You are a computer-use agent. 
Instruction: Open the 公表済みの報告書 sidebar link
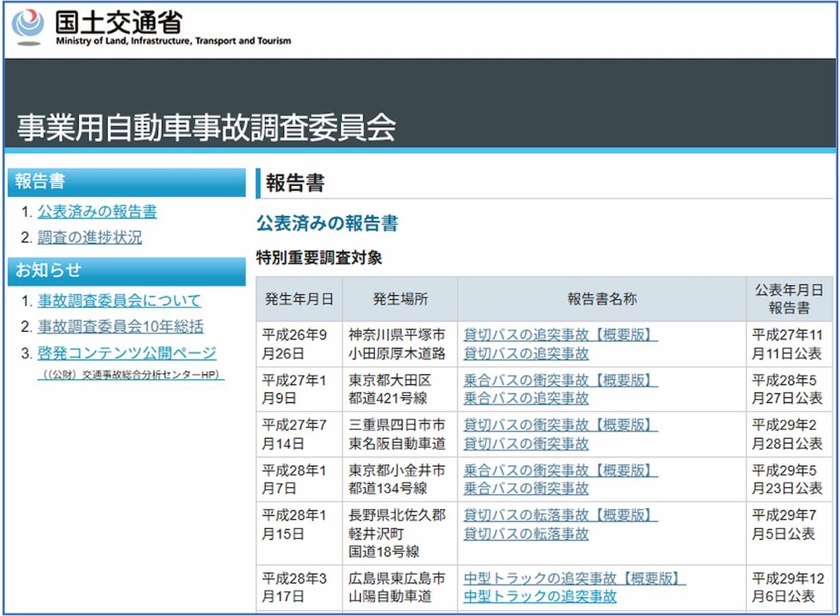point(97,212)
